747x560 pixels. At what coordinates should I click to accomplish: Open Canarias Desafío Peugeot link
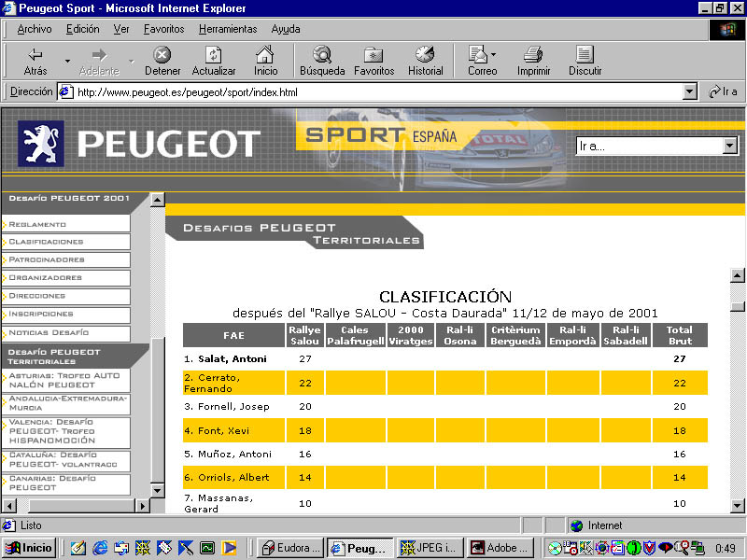[66, 483]
